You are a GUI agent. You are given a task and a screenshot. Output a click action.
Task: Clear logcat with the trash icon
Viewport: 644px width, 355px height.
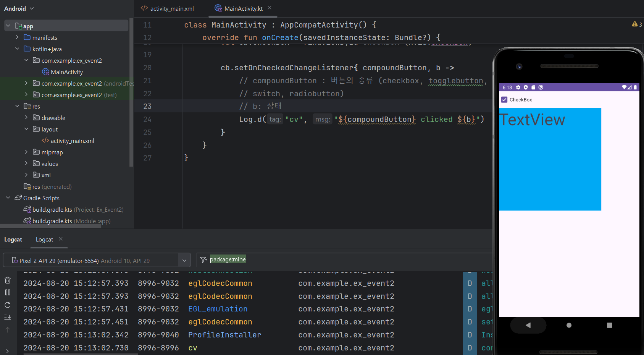[x=8, y=280]
